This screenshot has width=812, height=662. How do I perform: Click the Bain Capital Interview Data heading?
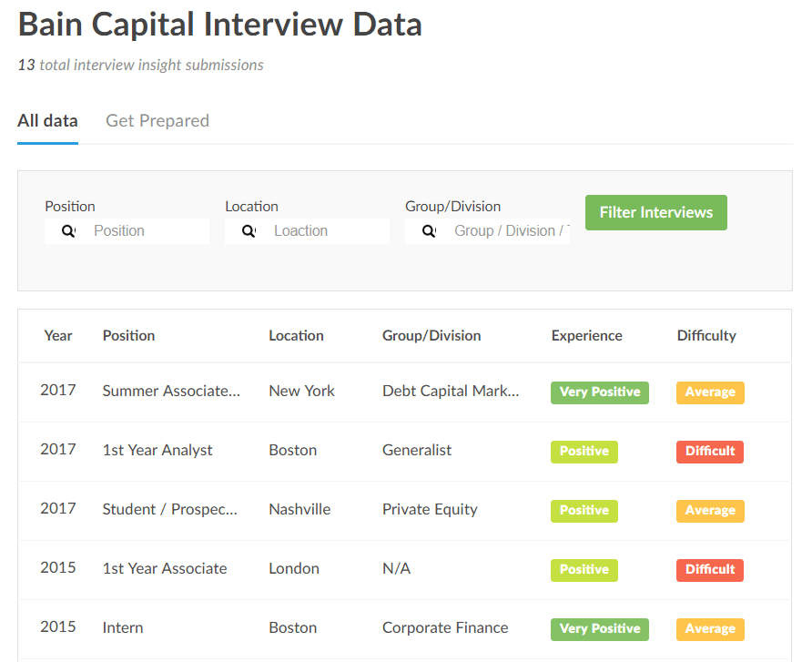[218, 25]
